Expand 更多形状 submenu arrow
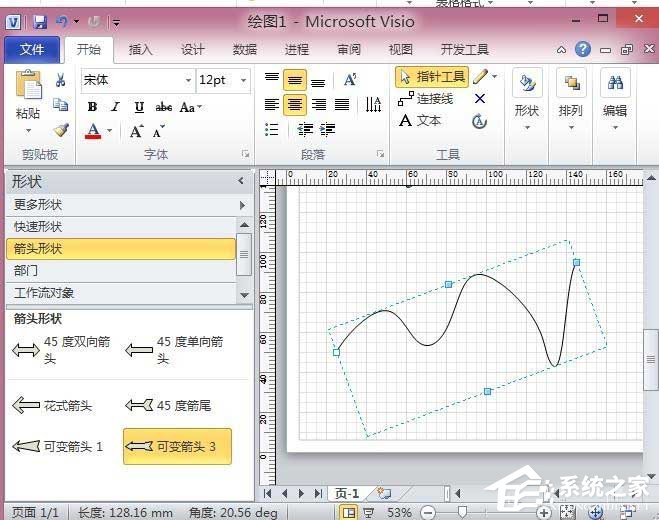This screenshot has width=659, height=520. coord(243,205)
